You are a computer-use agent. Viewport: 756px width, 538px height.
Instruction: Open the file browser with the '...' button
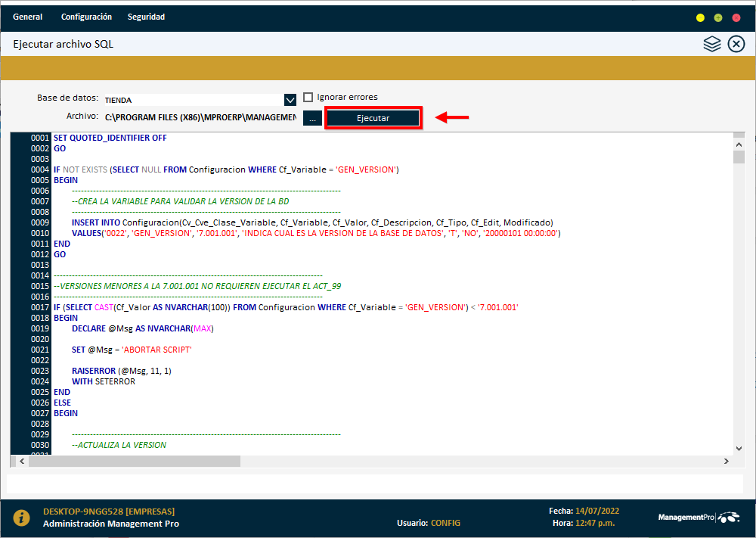point(311,117)
